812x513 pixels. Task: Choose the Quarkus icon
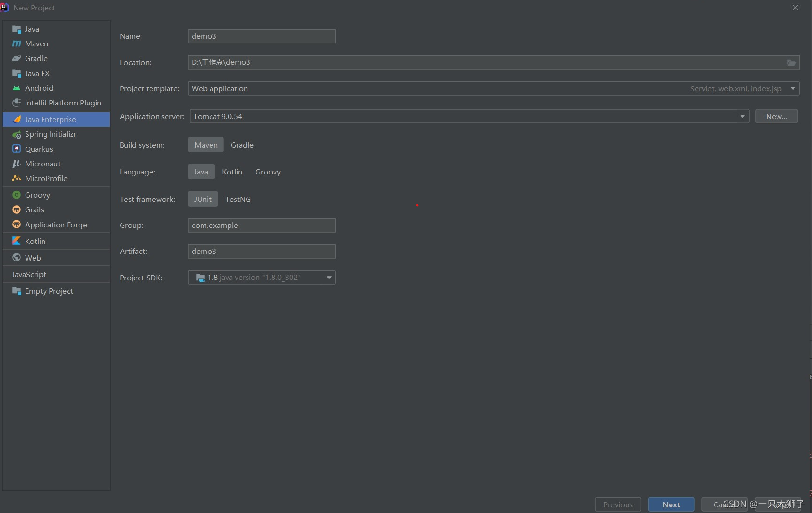(17, 149)
